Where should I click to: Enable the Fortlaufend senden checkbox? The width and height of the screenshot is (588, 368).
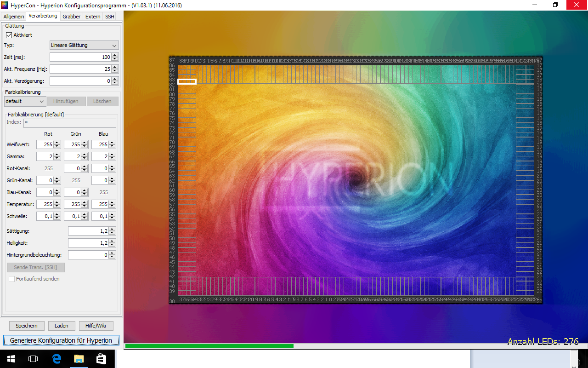pyautogui.click(x=12, y=279)
